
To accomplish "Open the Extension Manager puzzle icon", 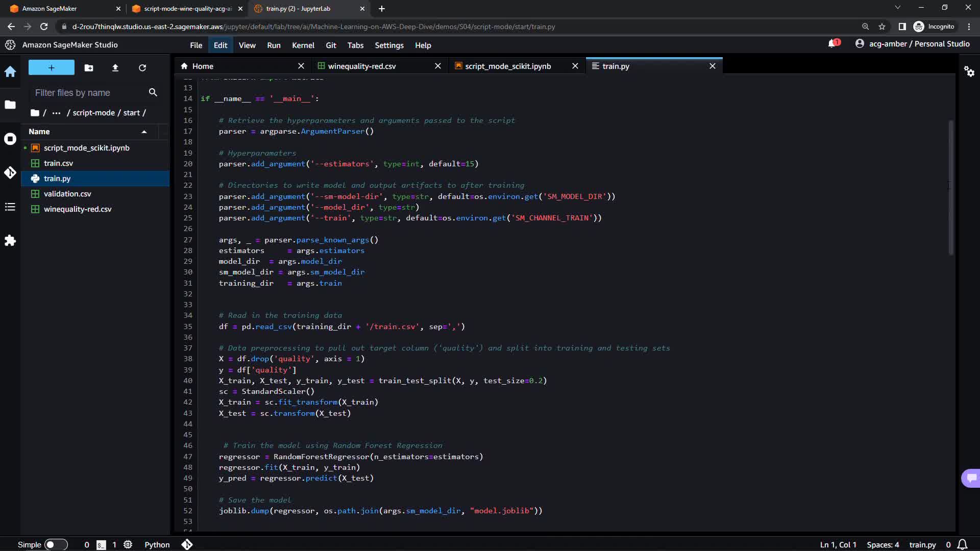I will pyautogui.click(x=10, y=240).
